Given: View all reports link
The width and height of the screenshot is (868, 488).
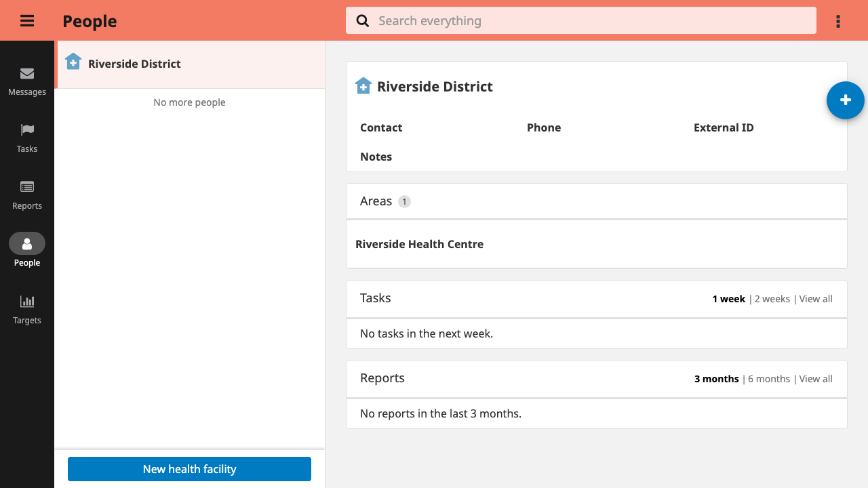Looking at the screenshot, I should coord(816,379).
